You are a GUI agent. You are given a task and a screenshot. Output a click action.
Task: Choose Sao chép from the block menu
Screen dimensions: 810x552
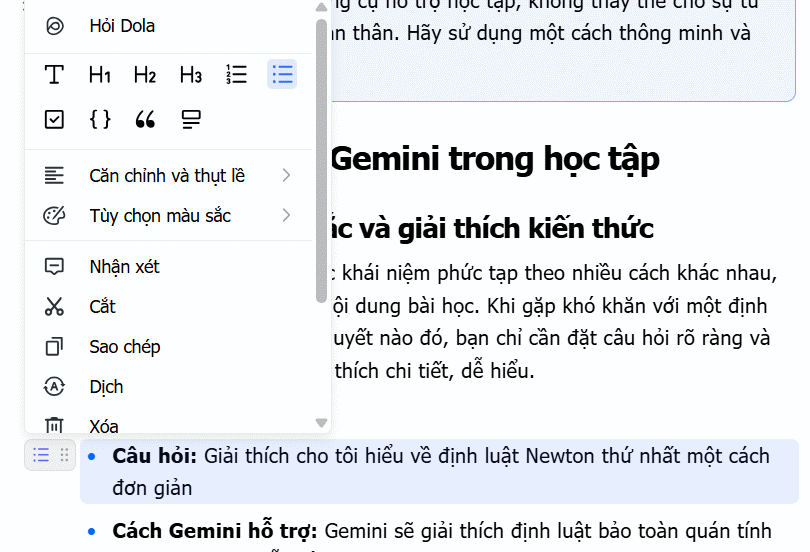[168, 346]
